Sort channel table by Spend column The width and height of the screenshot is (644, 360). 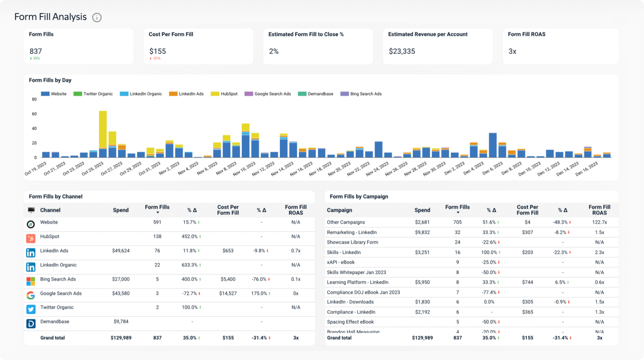tap(121, 210)
